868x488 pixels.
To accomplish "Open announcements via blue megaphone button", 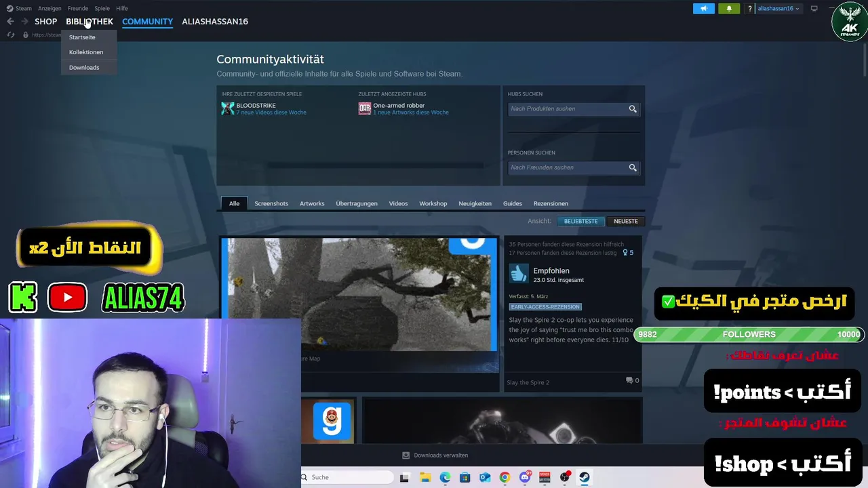I will click(x=704, y=8).
